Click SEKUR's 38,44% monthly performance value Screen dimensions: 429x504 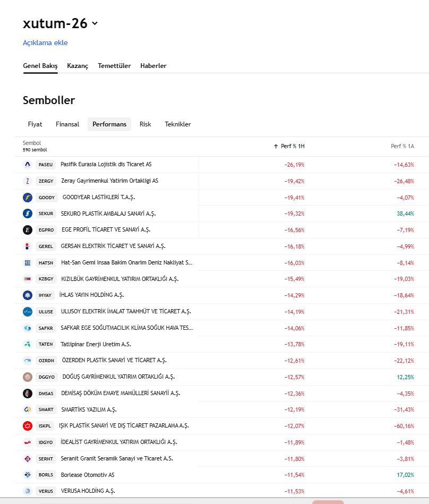405,213
